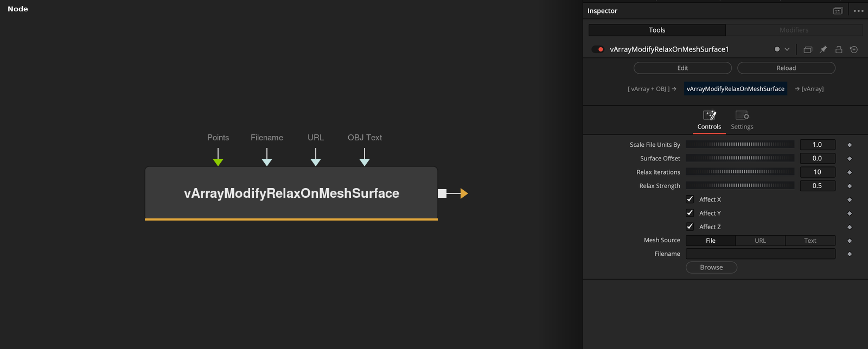Viewport: 868px width, 349px height.
Task: Click the Relax Strength value field 0.5
Action: (818, 185)
